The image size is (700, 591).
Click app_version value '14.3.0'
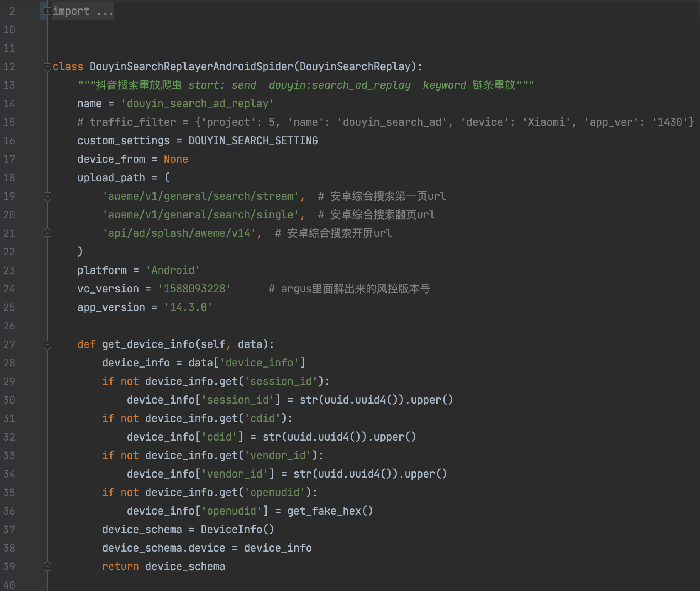coord(188,307)
